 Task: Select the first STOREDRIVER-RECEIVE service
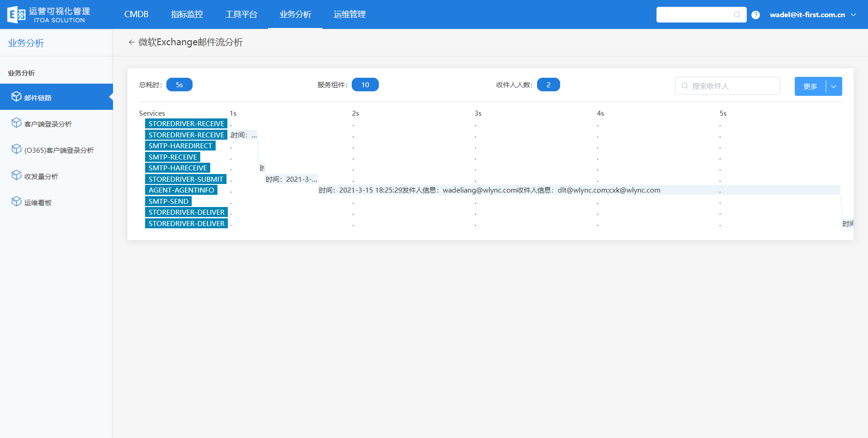(x=186, y=123)
